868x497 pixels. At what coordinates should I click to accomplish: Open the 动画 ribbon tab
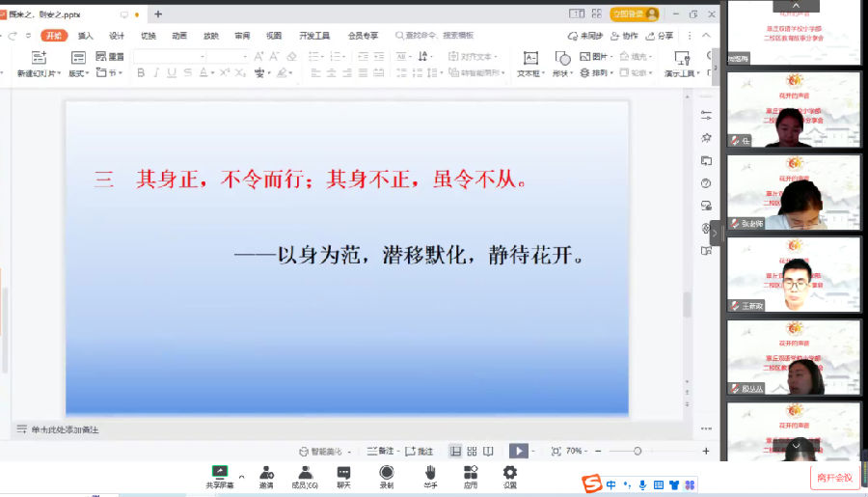pyautogui.click(x=179, y=36)
